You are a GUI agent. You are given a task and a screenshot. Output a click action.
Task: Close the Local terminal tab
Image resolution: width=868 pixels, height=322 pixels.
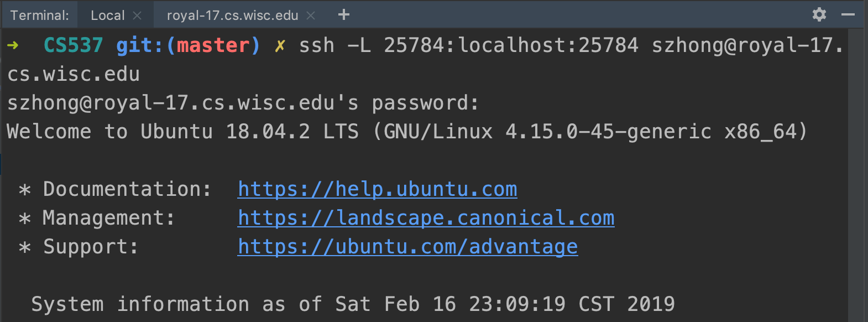[137, 15]
